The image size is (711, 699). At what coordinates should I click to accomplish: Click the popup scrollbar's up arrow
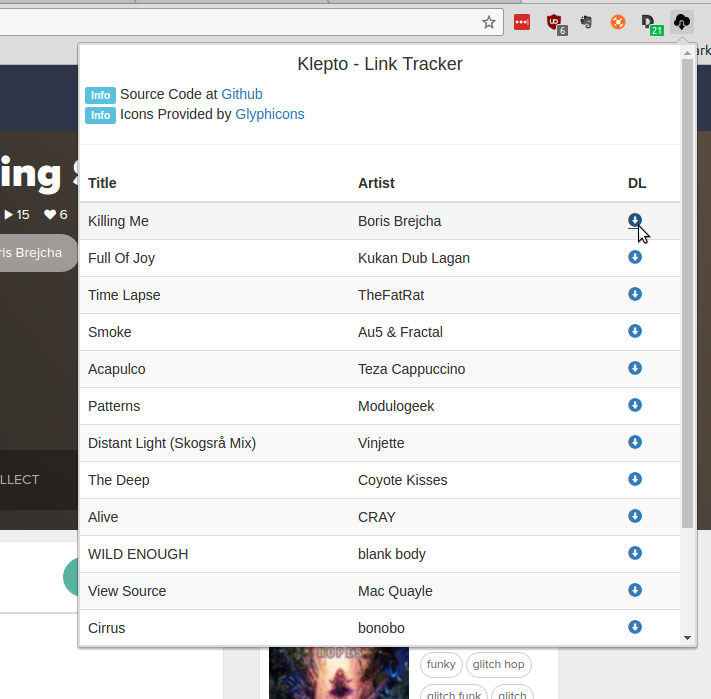click(687, 53)
